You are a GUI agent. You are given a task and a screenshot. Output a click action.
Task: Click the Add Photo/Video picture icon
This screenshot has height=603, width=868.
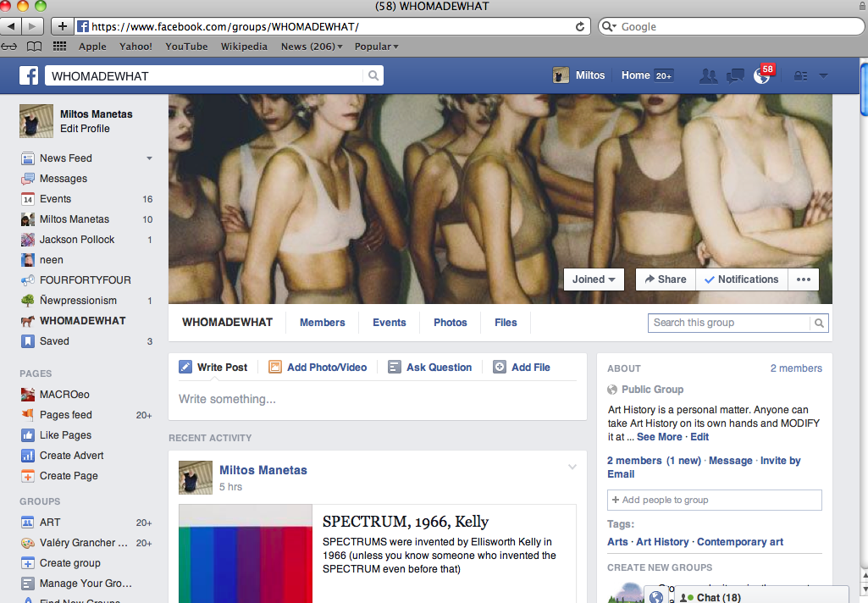275,367
